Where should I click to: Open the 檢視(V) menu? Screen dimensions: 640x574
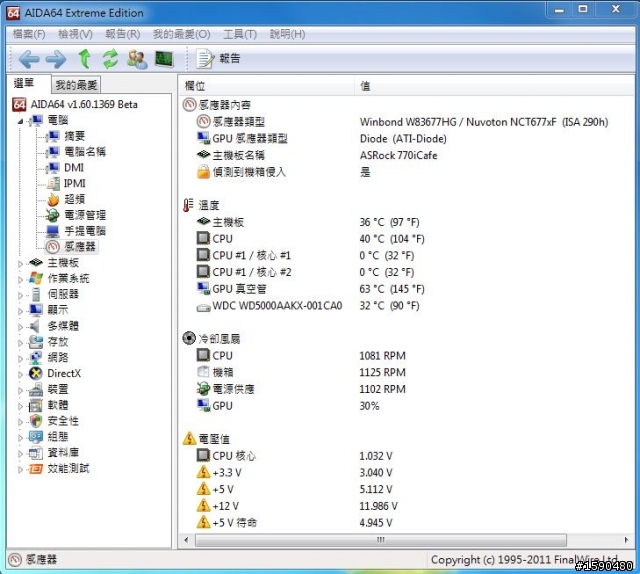coord(75,34)
